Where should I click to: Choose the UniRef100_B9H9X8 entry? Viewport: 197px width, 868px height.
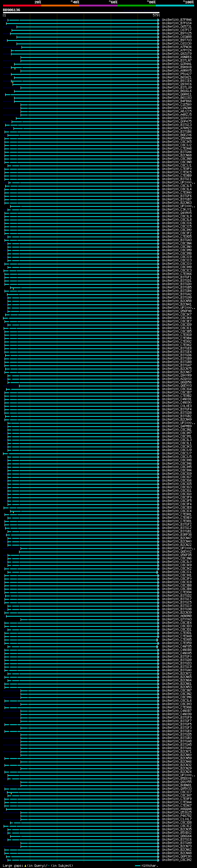coord(177,67)
